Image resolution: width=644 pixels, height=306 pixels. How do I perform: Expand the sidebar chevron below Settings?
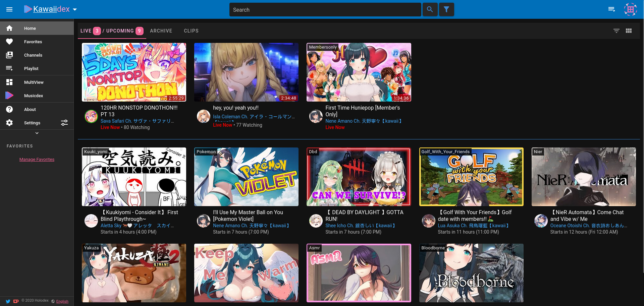37,133
